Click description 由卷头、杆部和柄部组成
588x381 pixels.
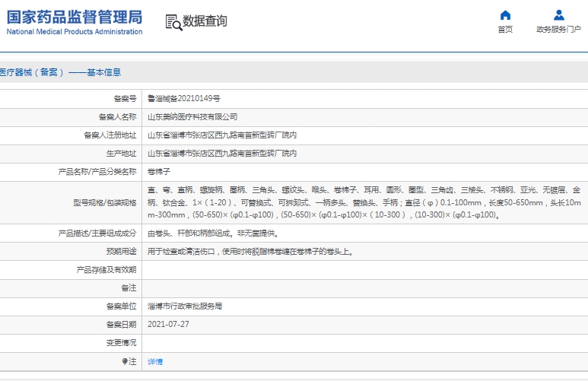point(213,233)
